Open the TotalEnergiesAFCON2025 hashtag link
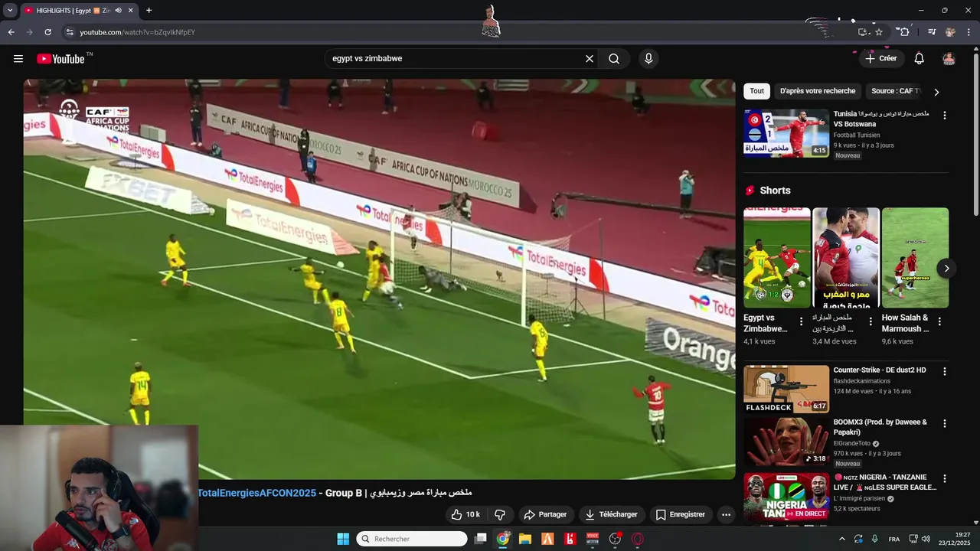Screen dimensions: 980x551 point(256,493)
